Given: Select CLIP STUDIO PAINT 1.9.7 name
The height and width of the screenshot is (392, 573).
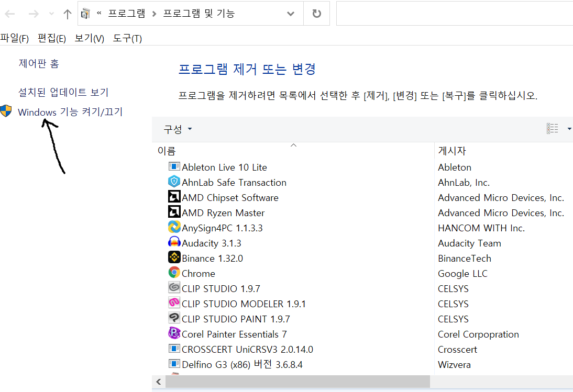Looking at the screenshot, I should pos(236,319).
